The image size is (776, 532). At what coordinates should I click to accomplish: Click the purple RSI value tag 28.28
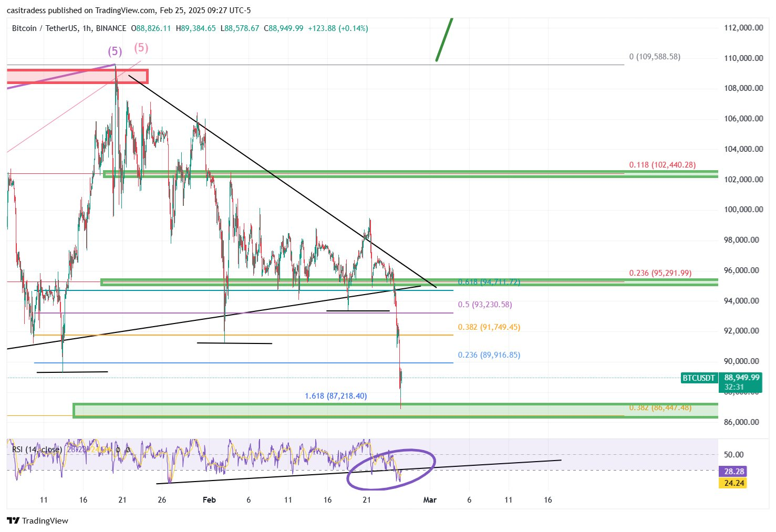coord(734,471)
